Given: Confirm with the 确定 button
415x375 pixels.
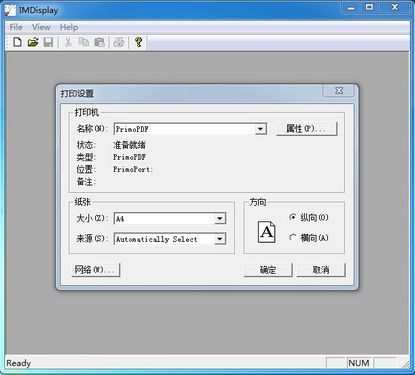Looking at the screenshot, I should [x=268, y=270].
